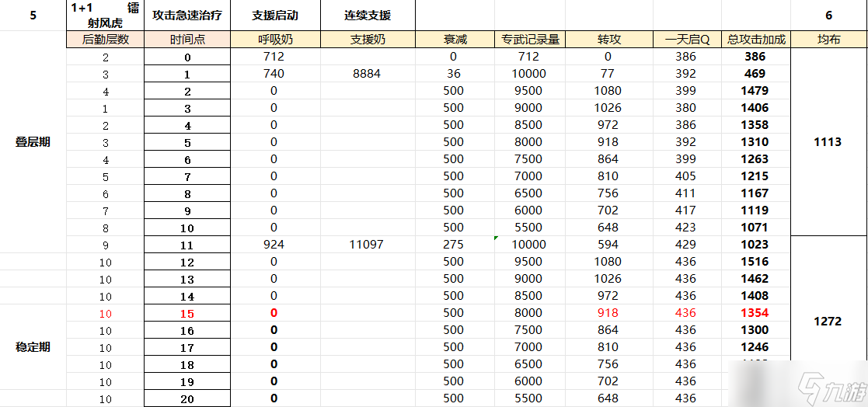The width and height of the screenshot is (868, 407).
Task: Click the 转攻 value 77
Action: [608, 74]
